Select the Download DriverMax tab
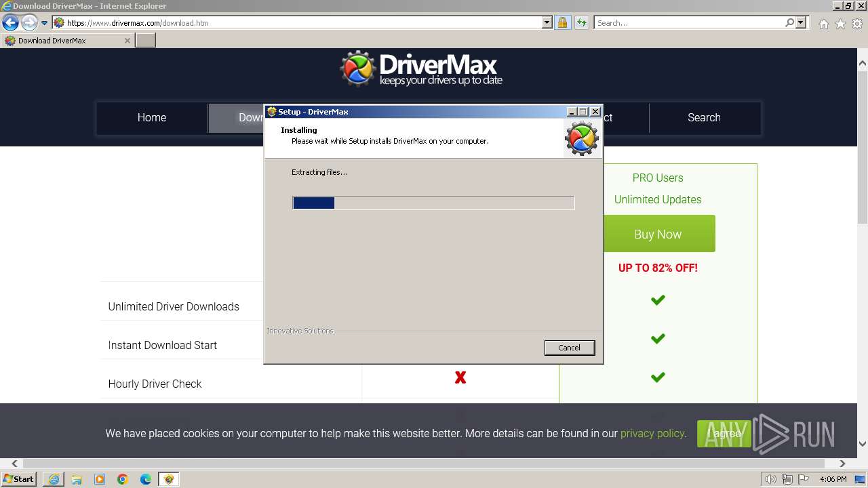Viewport: 868px width, 488px height. point(67,41)
